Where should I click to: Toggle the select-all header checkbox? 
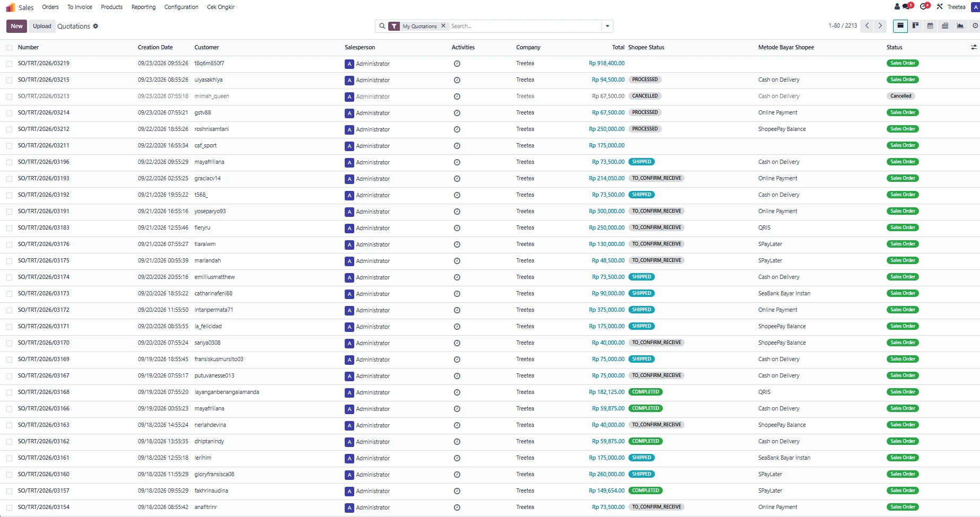click(10, 48)
